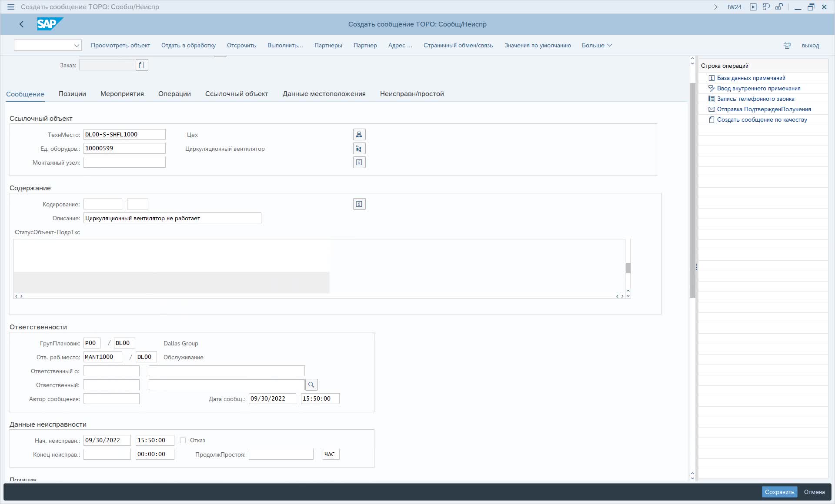
Task: Click the search icon beside Ответственный field
Action: click(x=311, y=385)
